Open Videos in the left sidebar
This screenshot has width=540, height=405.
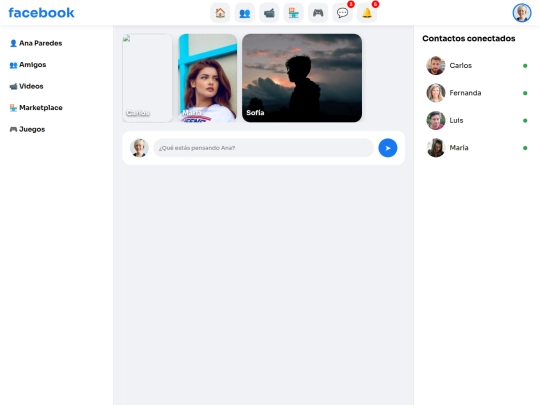tap(27, 86)
